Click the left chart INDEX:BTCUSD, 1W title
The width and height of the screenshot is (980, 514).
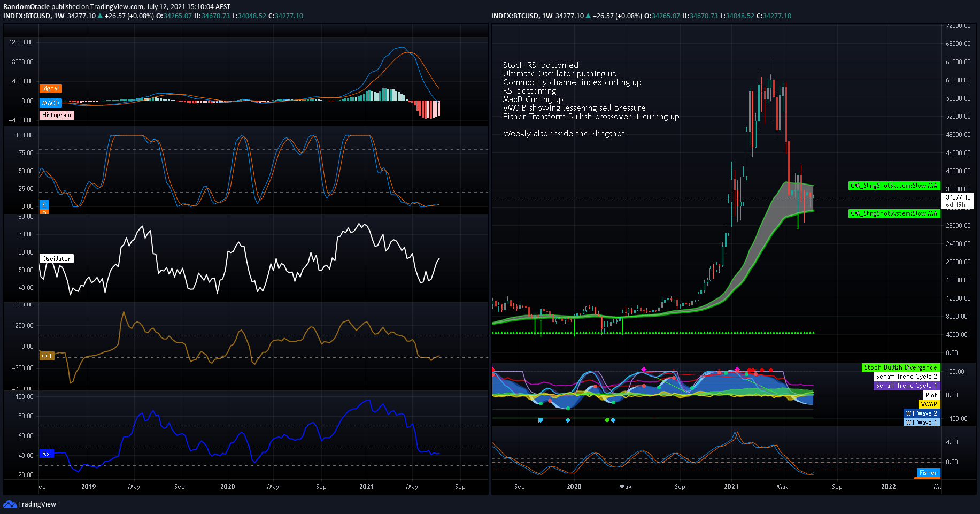coord(34,16)
